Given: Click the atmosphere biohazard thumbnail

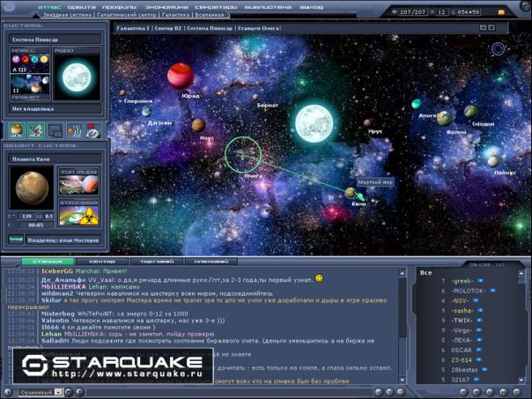Looking at the screenshot, I should (x=79, y=215).
